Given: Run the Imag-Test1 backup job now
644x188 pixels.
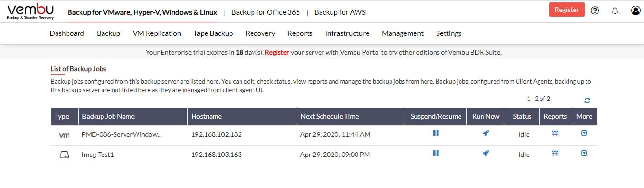Looking at the screenshot, I should [x=486, y=154].
